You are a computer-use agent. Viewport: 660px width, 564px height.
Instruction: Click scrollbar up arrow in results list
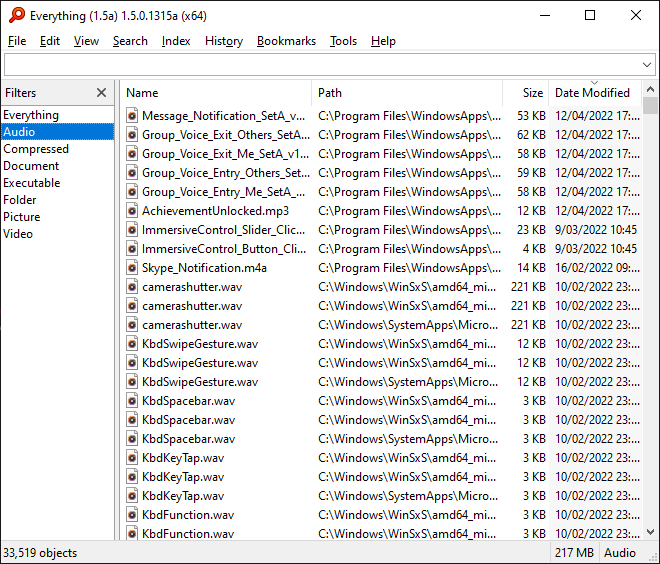click(x=650, y=89)
